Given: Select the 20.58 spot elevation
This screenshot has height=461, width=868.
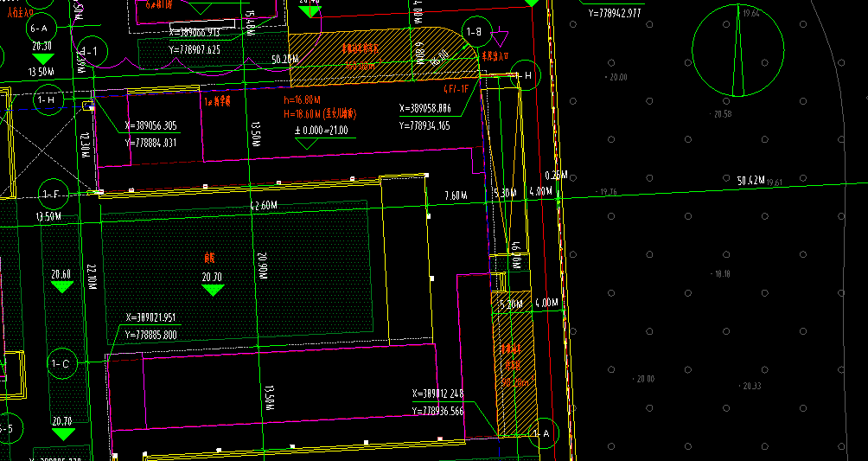Looking at the screenshot, I should pyautogui.click(x=721, y=114).
